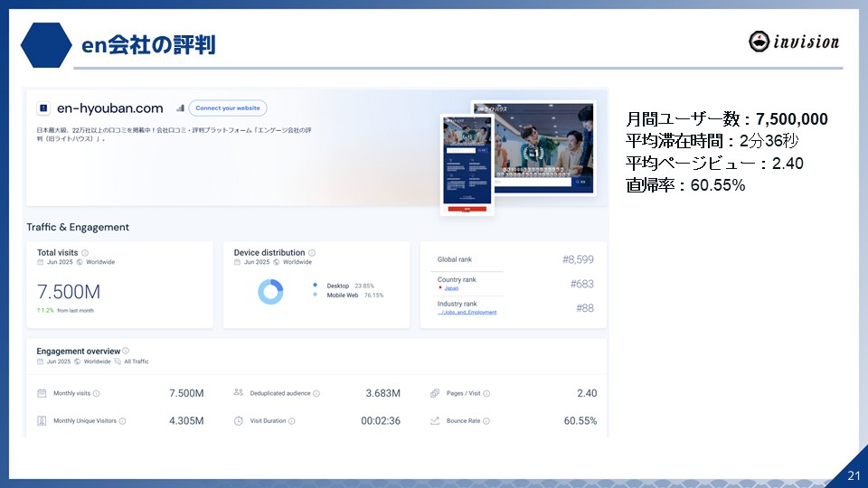Click the Monthly Unique Visitors info icon

(x=122, y=421)
